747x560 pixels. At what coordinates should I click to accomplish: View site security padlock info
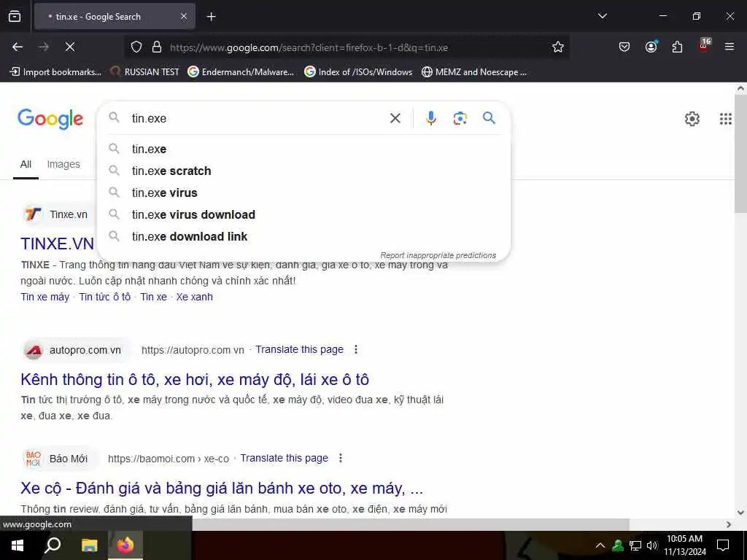[157, 47]
